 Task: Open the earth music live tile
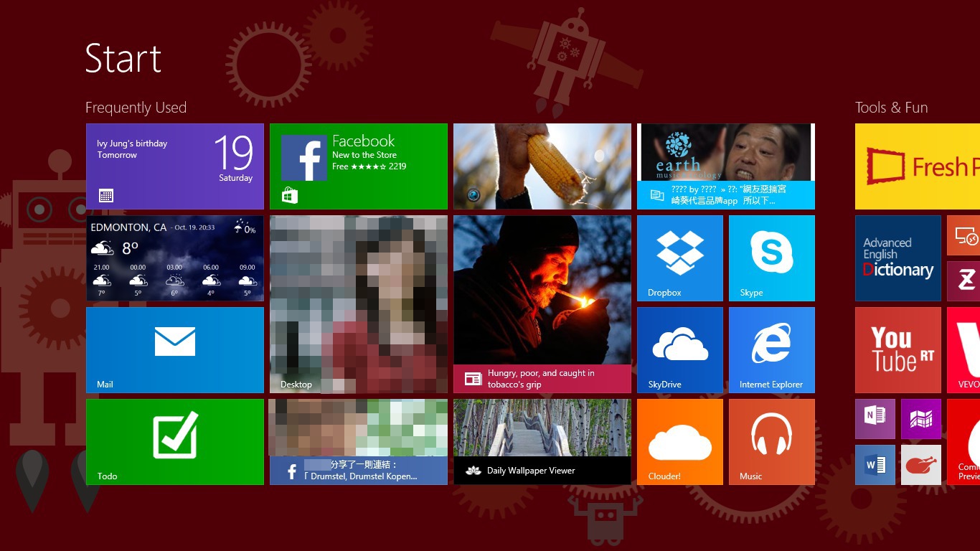[726, 166]
